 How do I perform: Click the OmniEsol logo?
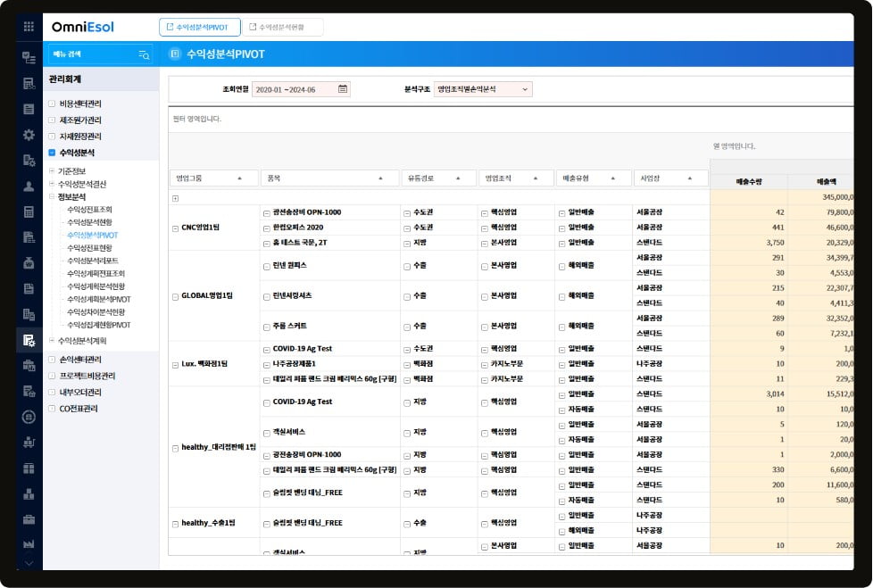(82, 27)
